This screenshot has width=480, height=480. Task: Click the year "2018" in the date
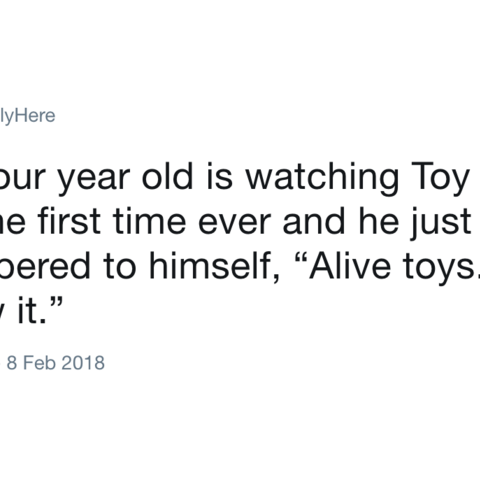(x=83, y=363)
